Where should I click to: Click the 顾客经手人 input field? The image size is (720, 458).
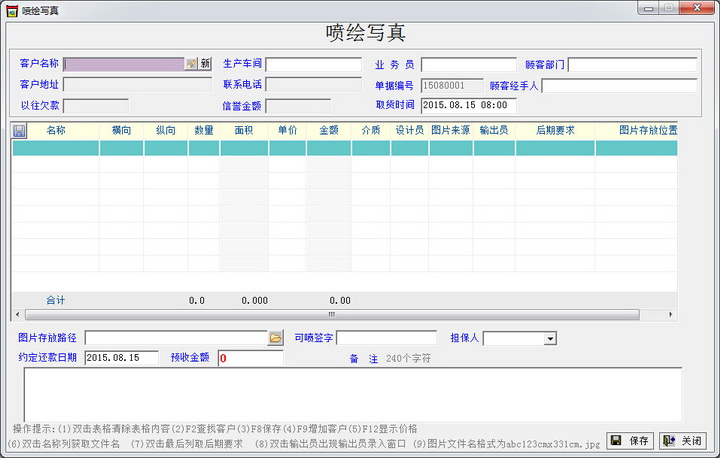tap(619, 85)
